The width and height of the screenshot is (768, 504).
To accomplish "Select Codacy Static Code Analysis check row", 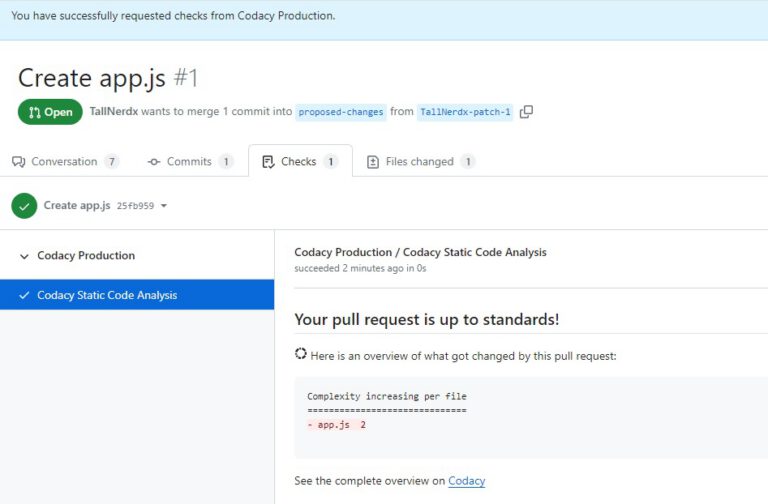I will pyautogui.click(x=137, y=295).
